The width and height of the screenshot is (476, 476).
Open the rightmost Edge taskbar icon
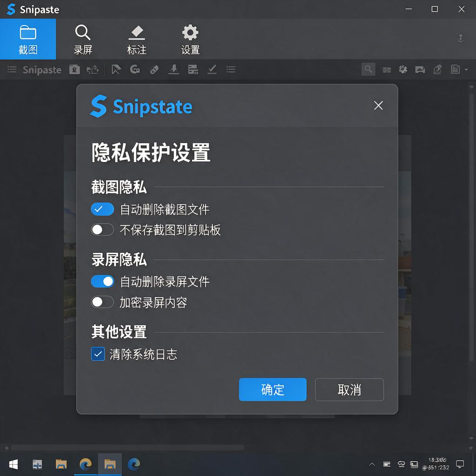[x=134, y=464]
